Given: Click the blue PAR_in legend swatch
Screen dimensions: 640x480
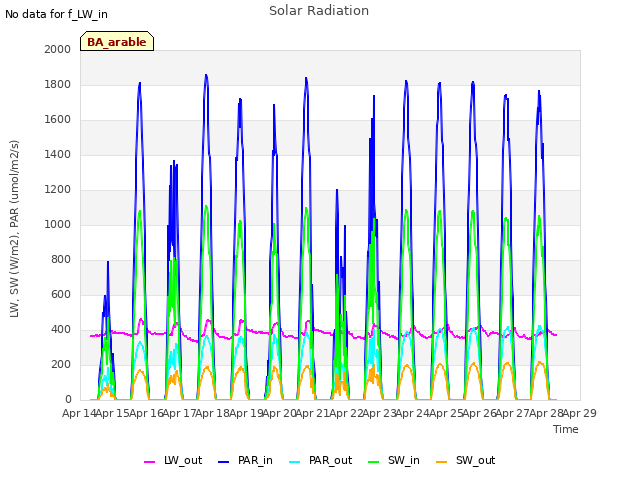Looking at the screenshot, I should (x=224, y=462).
